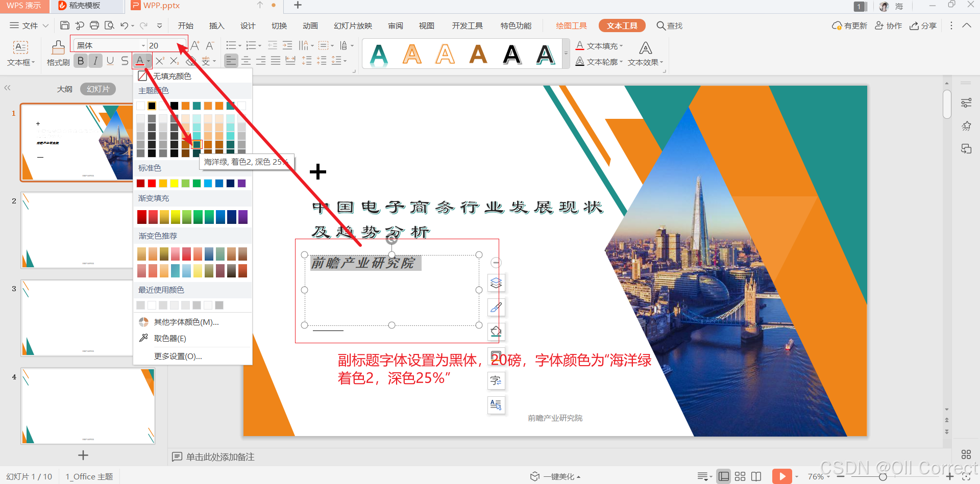The image size is (980, 484).
Task: Pick the standard red color swatch
Action: pos(152,183)
